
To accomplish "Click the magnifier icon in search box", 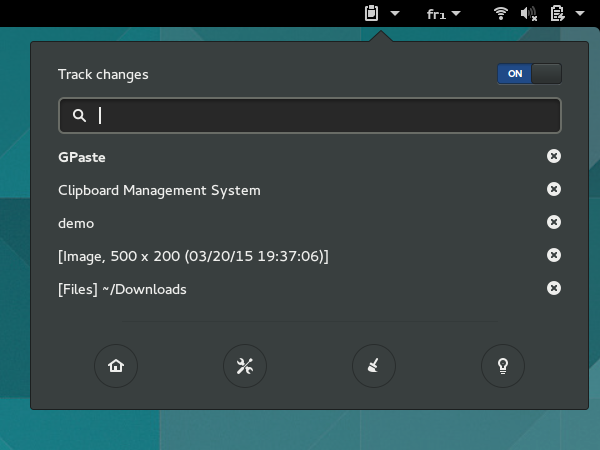I will pos(79,115).
